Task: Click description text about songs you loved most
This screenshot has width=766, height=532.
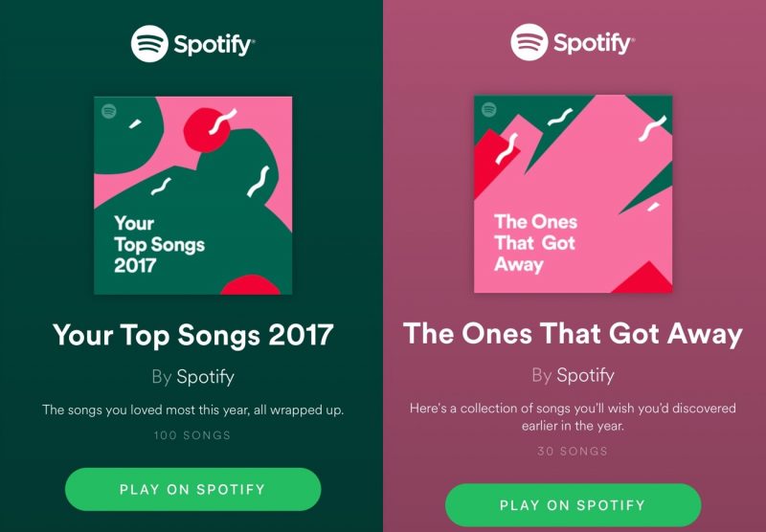Action: tap(193, 410)
